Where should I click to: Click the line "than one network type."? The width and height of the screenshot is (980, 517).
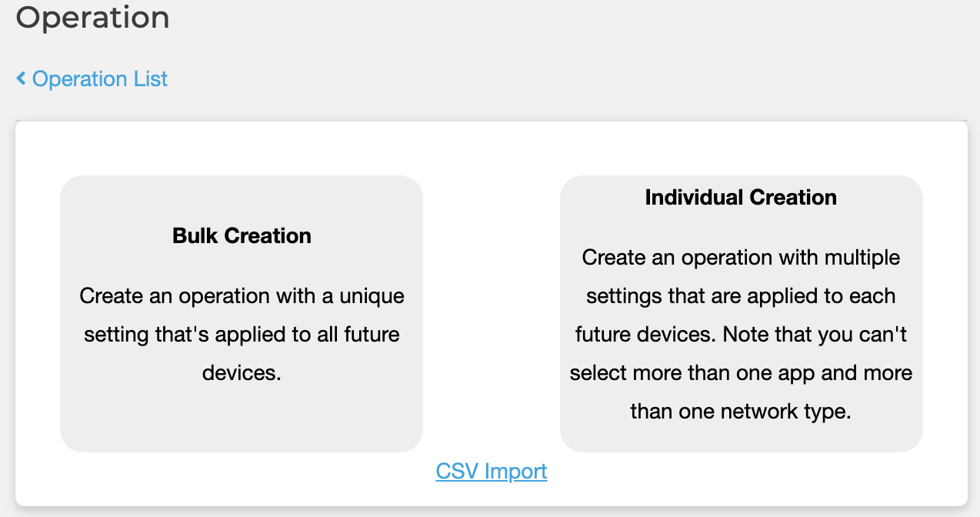point(741,411)
